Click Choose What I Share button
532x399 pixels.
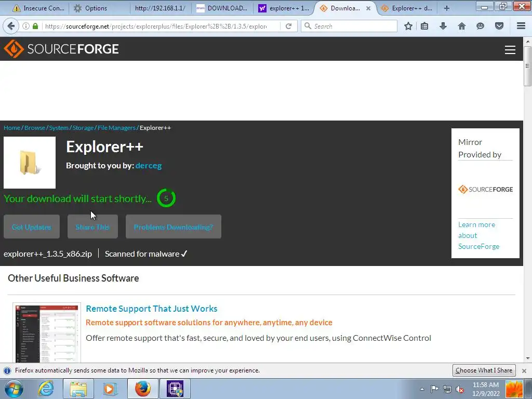point(484,370)
